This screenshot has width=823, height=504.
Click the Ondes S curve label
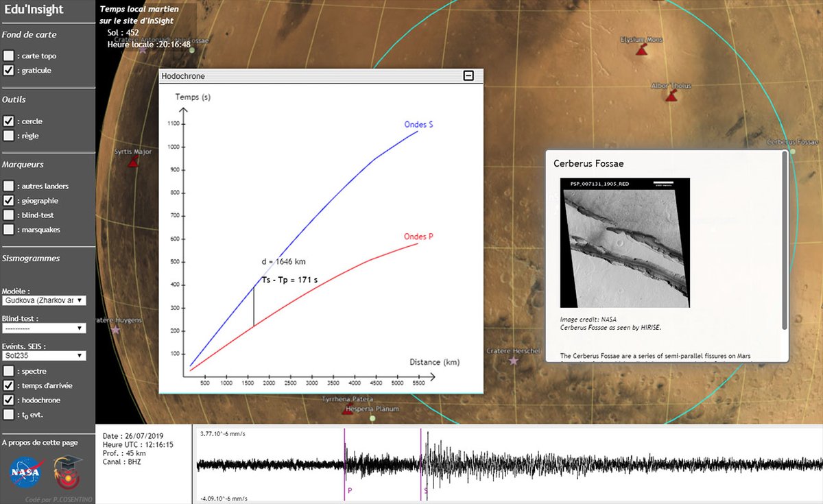coord(419,125)
